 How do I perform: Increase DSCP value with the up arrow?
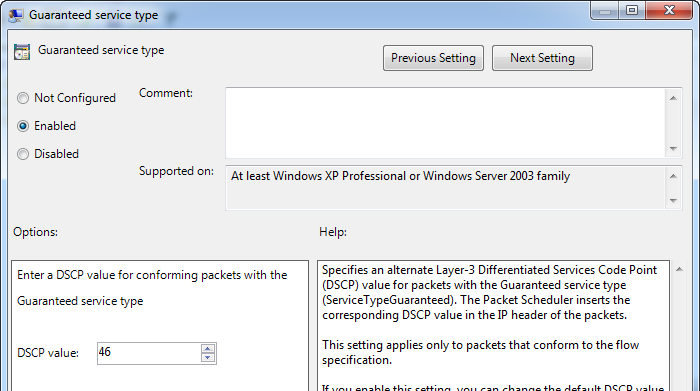tap(208, 348)
